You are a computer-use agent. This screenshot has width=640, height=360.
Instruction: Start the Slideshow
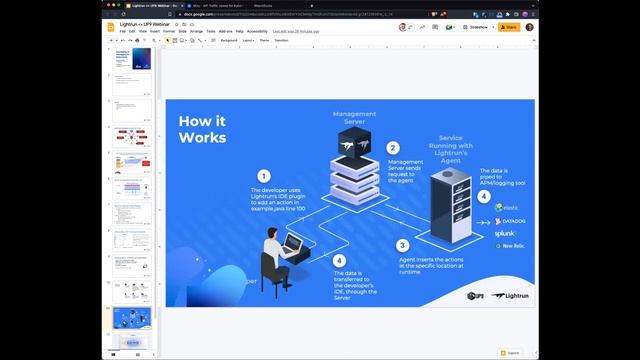[x=476, y=27]
